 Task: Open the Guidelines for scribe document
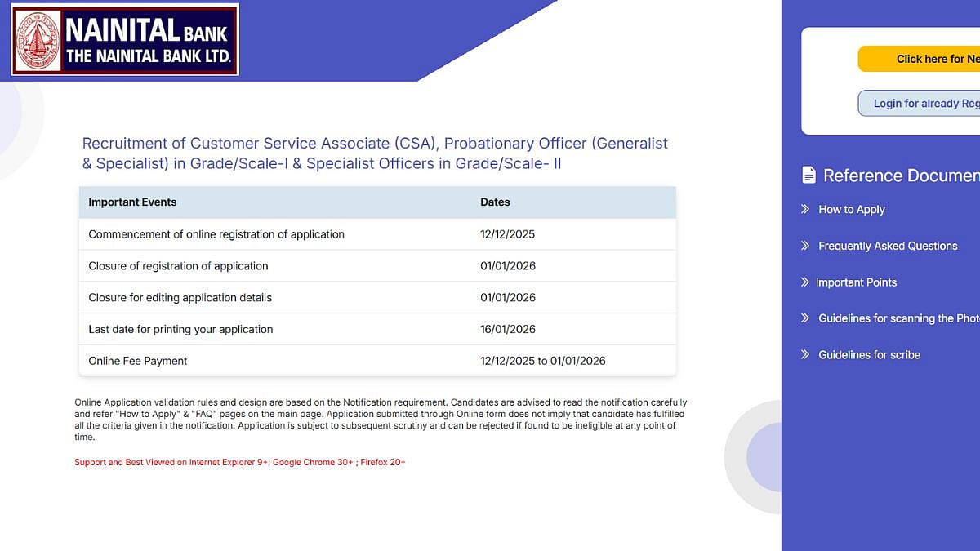point(869,354)
